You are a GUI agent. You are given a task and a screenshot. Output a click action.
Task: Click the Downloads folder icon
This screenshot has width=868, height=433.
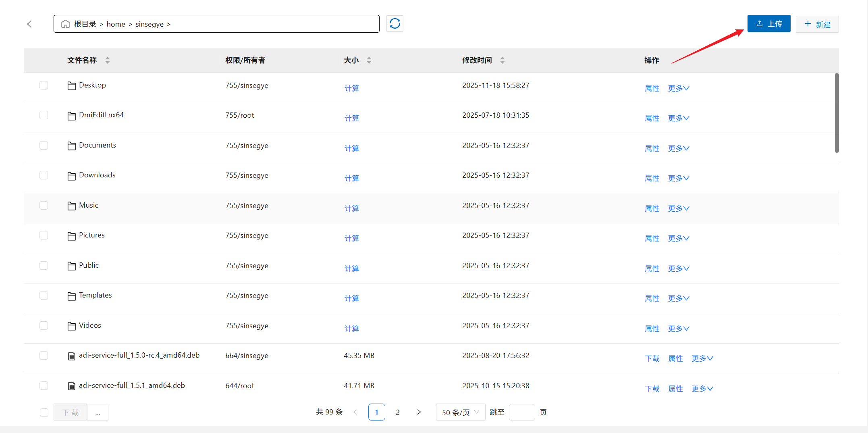coord(72,176)
